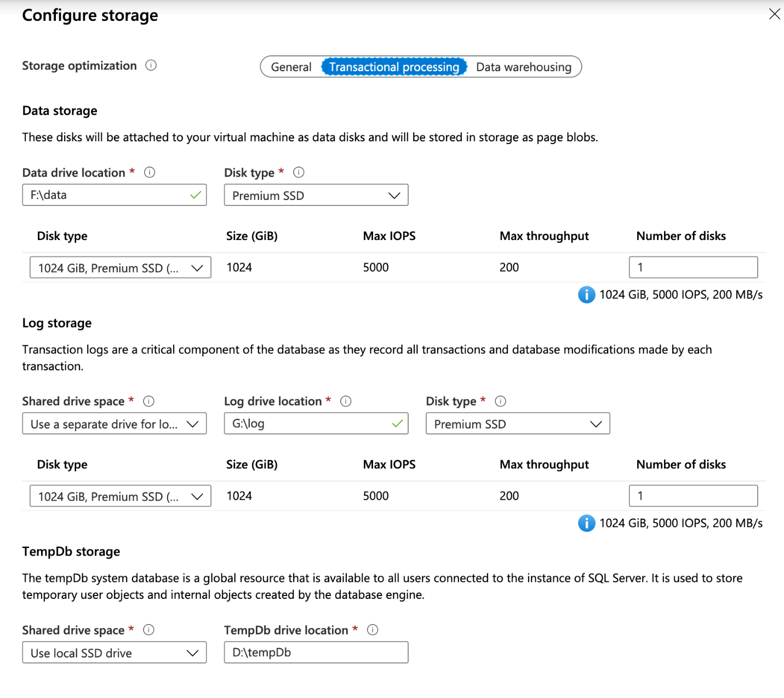Close the Configure storage panel
784x698 pixels.
(x=774, y=14)
